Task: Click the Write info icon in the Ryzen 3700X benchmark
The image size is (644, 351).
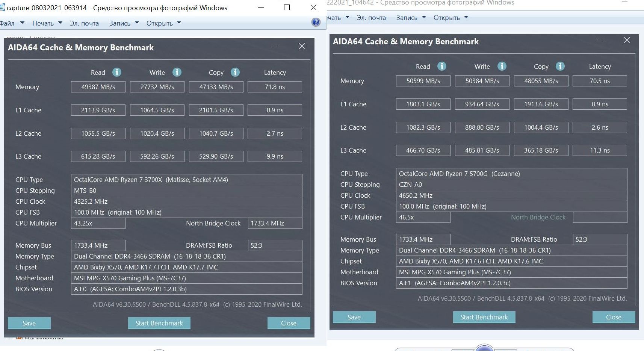Action: click(177, 72)
